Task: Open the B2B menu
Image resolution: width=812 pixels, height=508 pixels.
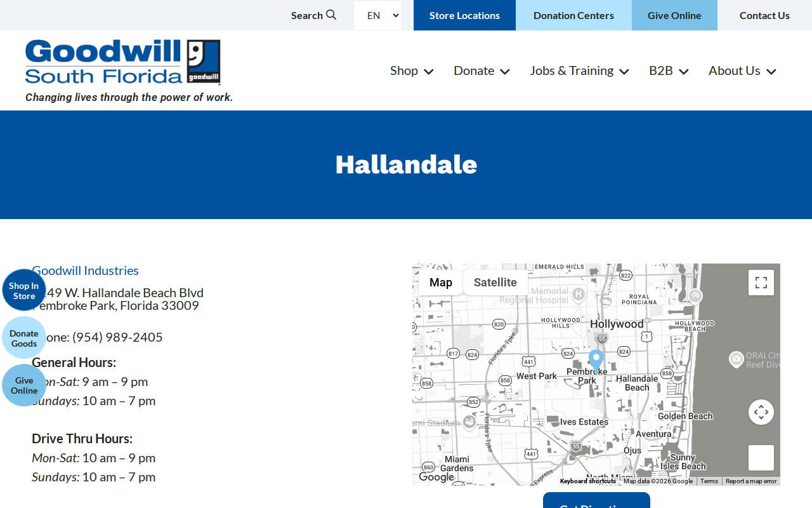Action: pos(661,70)
